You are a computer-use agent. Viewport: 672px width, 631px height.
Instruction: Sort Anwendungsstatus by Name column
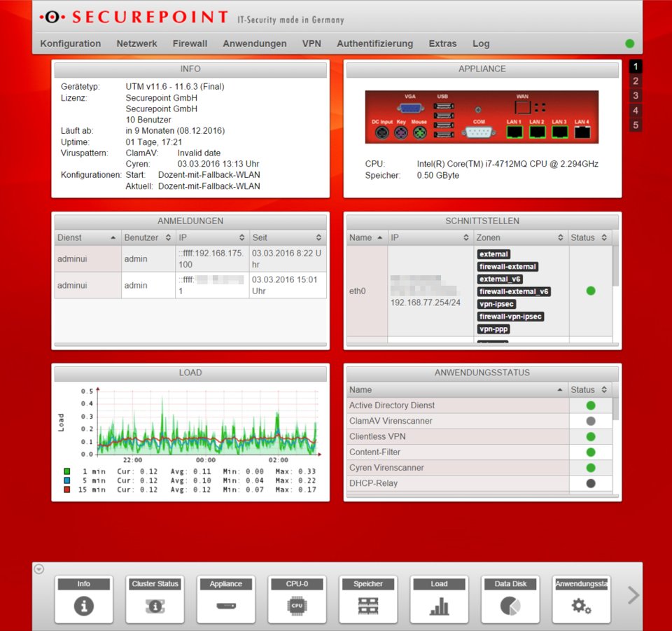click(x=457, y=389)
